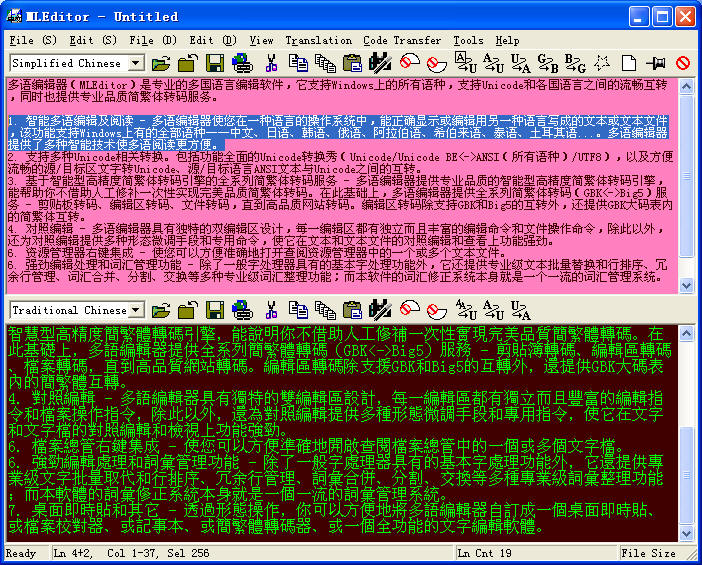The width and height of the screenshot is (702, 565).
Task: Click ANSI to Unicode icon in source toolbar
Action: pyautogui.click(x=466, y=63)
